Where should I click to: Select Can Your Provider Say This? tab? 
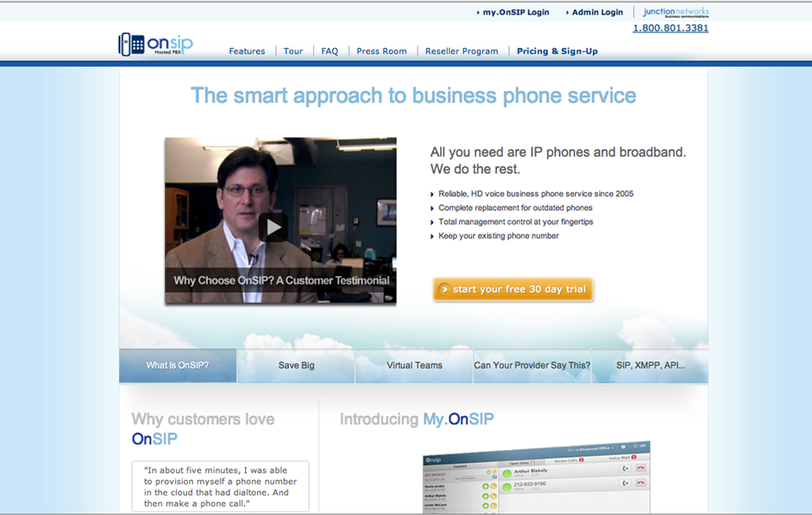coord(532,365)
